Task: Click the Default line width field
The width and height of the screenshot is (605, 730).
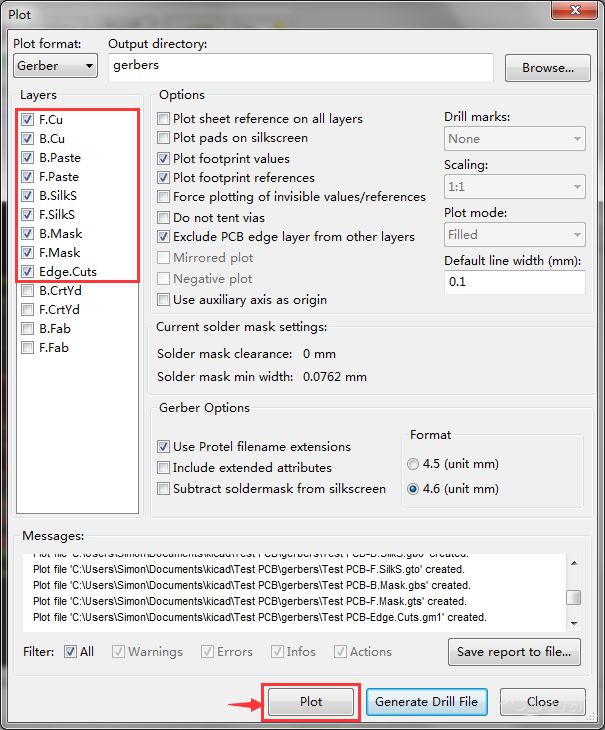Action: (x=514, y=283)
